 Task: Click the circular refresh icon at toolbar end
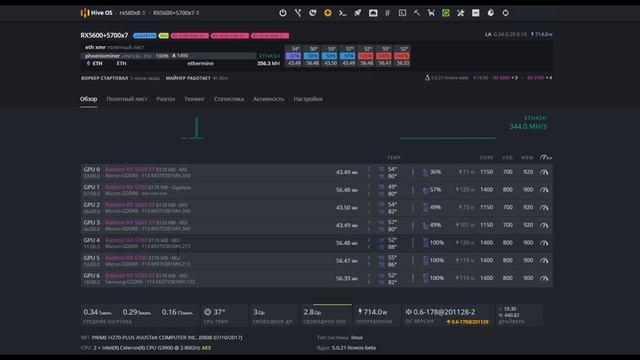pyautogui.click(x=505, y=13)
